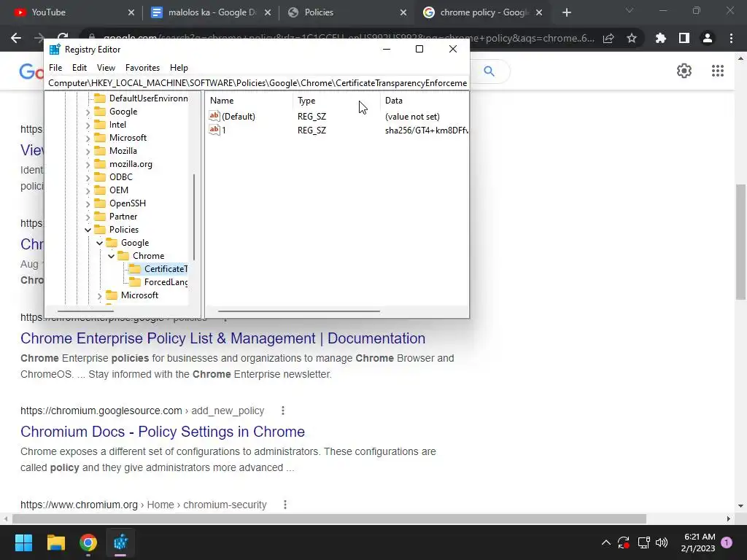Open the Help menu in Registry Editor
This screenshot has height=560, width=747.
(x=179, y=68)
